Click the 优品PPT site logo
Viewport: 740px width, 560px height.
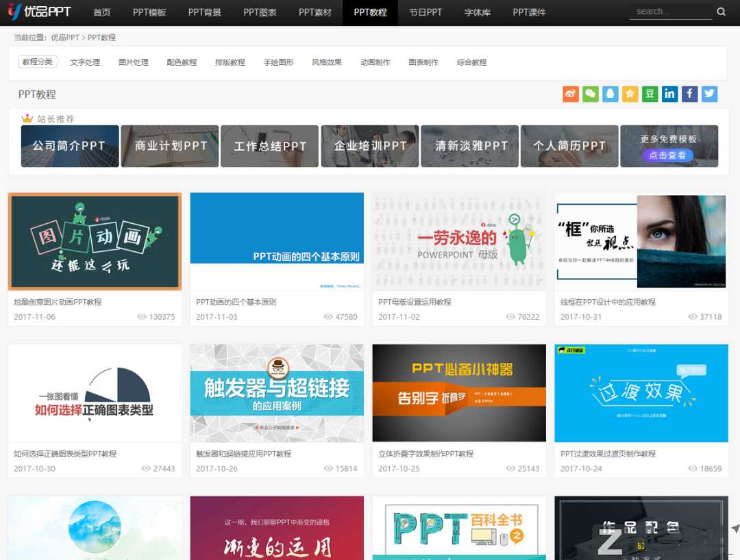(40, 11)
